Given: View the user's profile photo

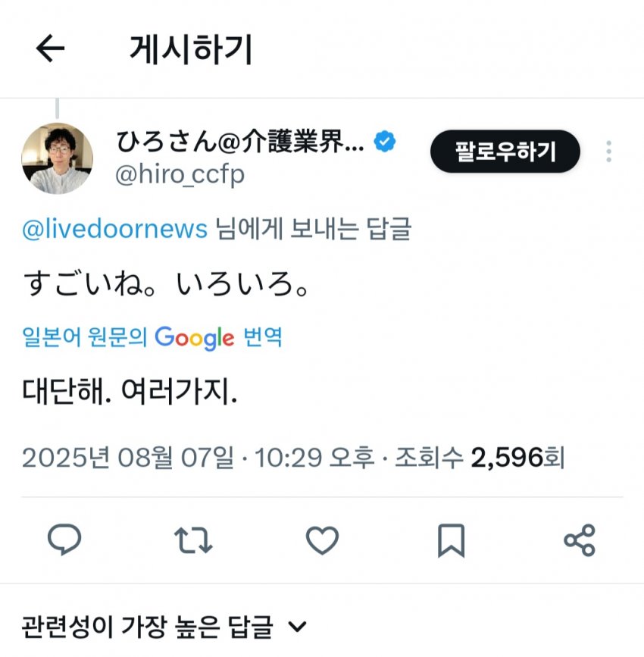Looking at the screenshot, I should click(x=58, y=158).
